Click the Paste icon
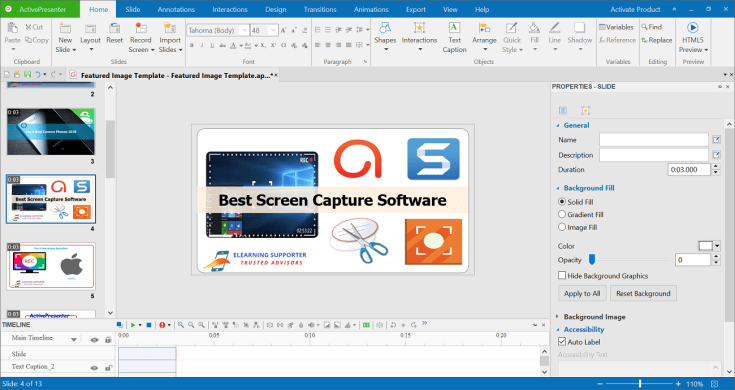Screen dimensions: 735x390 point(13,28)
